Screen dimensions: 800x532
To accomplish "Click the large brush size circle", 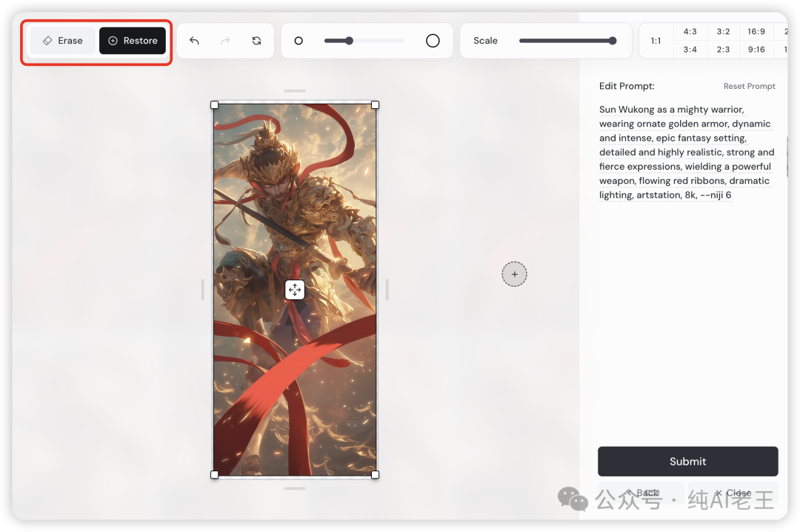I will (x=433, y=41).
